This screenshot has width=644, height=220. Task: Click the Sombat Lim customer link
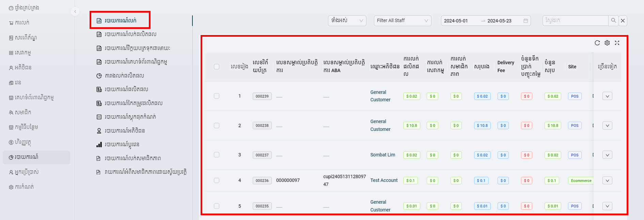tap(382, 155)
